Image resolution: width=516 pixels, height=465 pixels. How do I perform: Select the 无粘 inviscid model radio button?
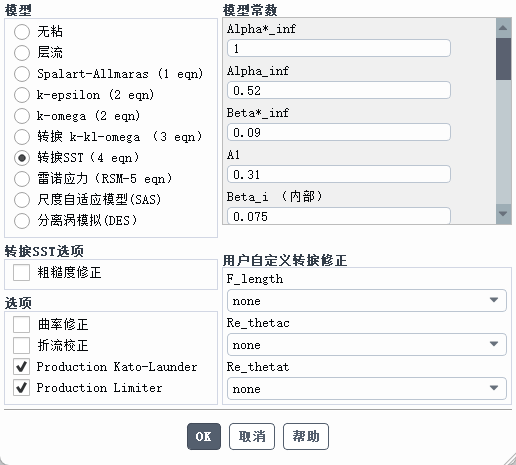tap(22, 32)
